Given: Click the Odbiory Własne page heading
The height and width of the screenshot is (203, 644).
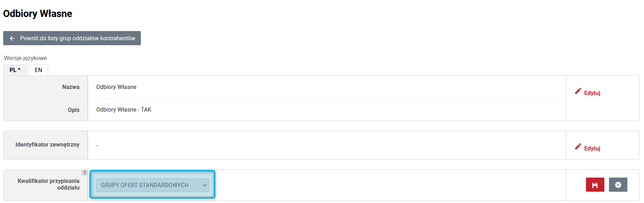Looking at the screenshot, I should coord(38,13).
